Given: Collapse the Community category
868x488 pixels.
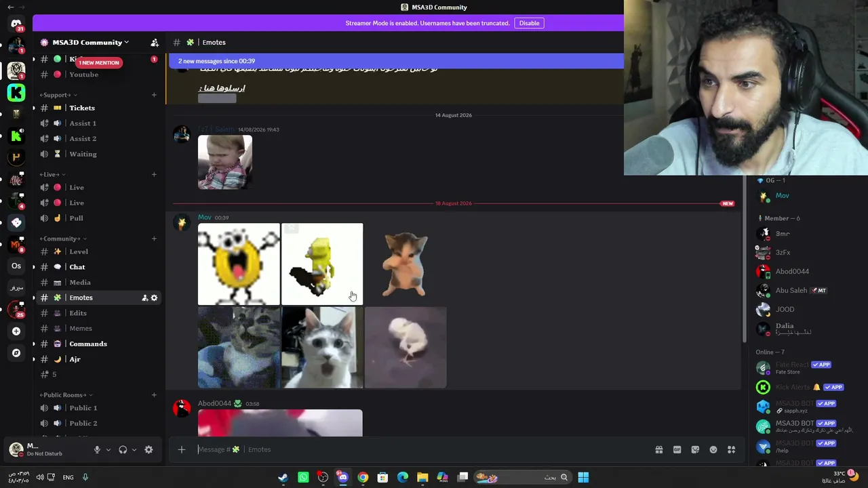Looking at the screenshot, I should pos(62,239).
